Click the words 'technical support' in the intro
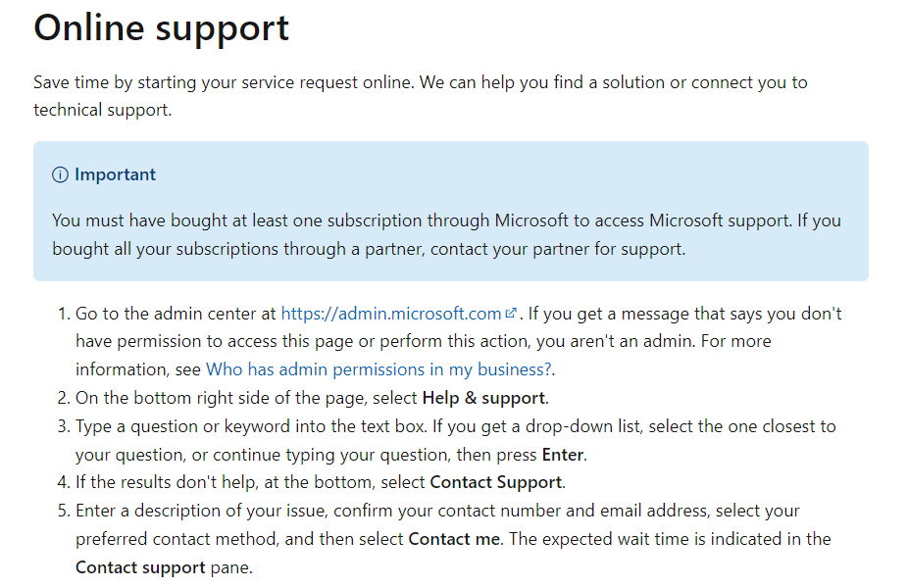The width and height of the screenshot is (908, 588). click(101, 110)
